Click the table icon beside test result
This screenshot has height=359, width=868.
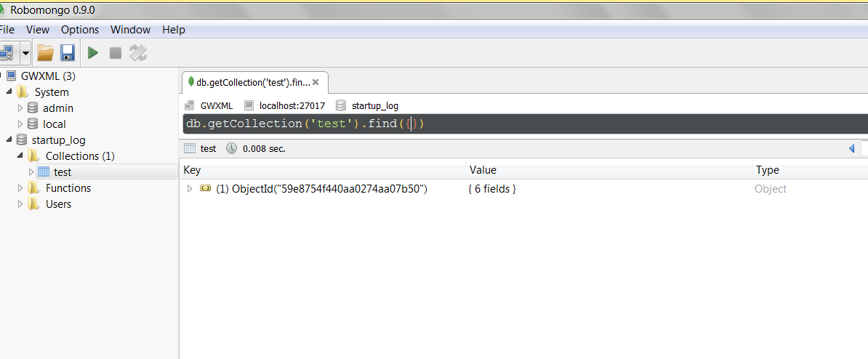tap(189, 148)
